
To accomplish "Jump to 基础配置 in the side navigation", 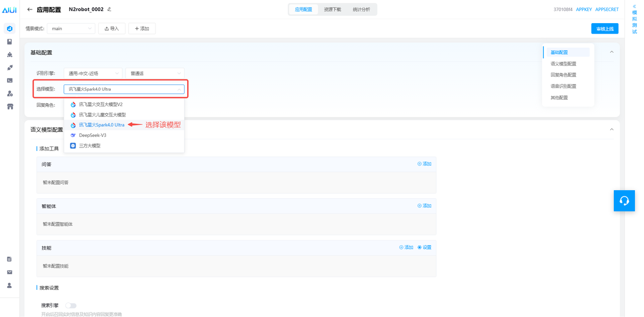I will point(559,52).
